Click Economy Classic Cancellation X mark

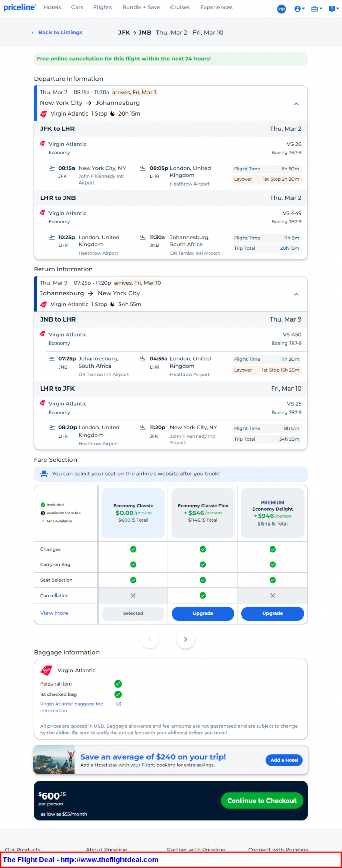(133, 596)
